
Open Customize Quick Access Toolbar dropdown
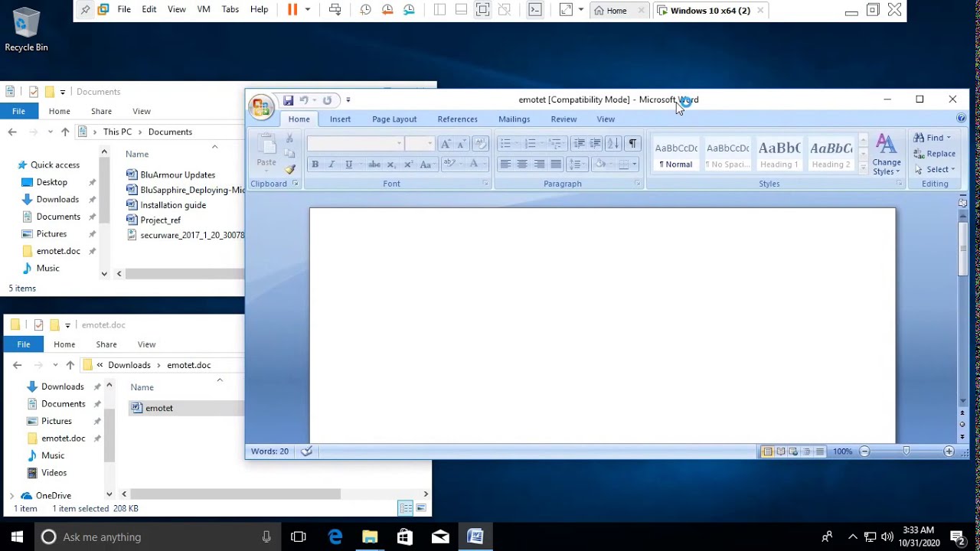pos(348,100)
